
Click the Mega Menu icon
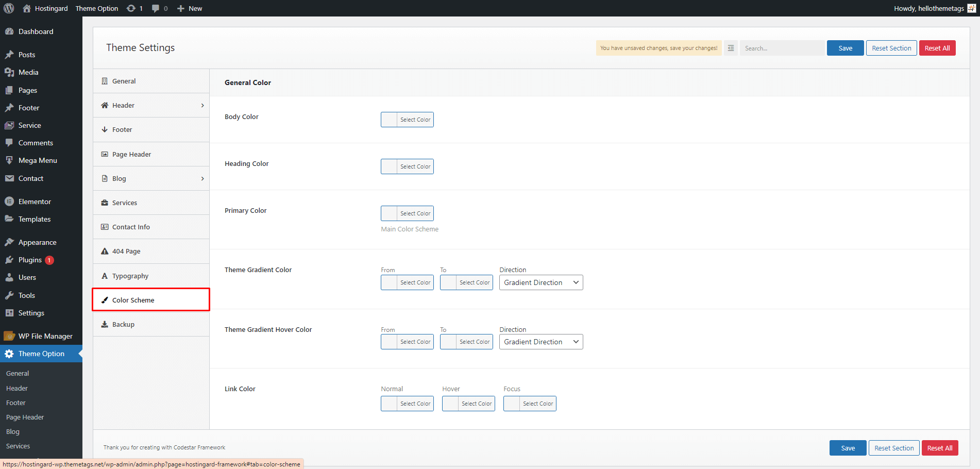(9, 160)
